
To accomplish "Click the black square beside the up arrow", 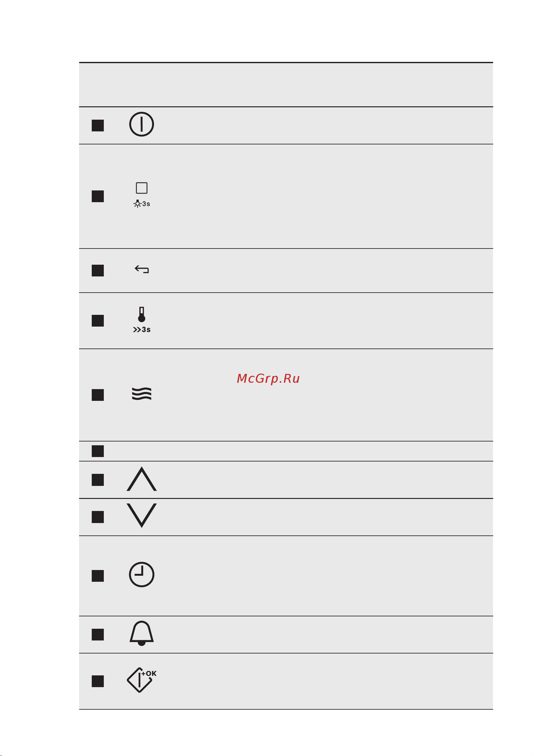I will (98, 480).
